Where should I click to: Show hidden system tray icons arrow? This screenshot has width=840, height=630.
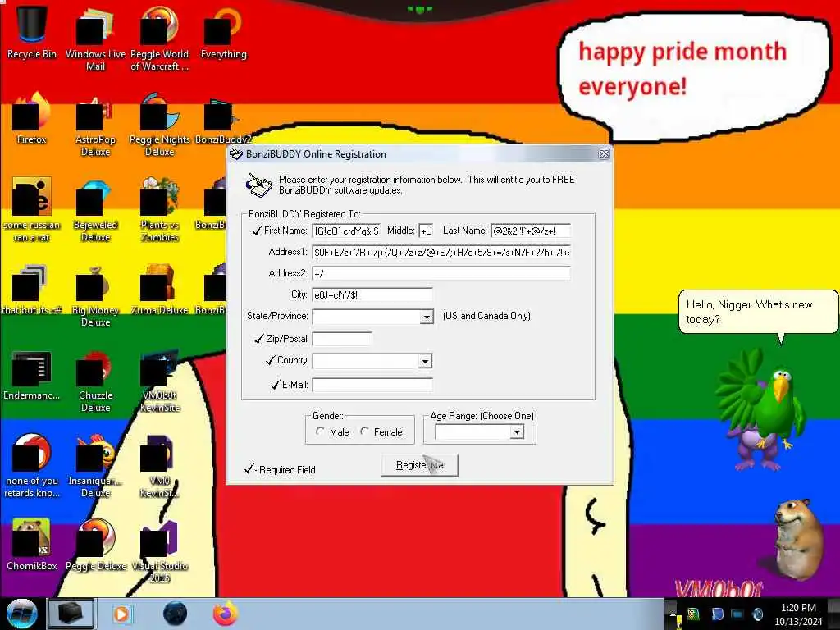click(673, 614)
